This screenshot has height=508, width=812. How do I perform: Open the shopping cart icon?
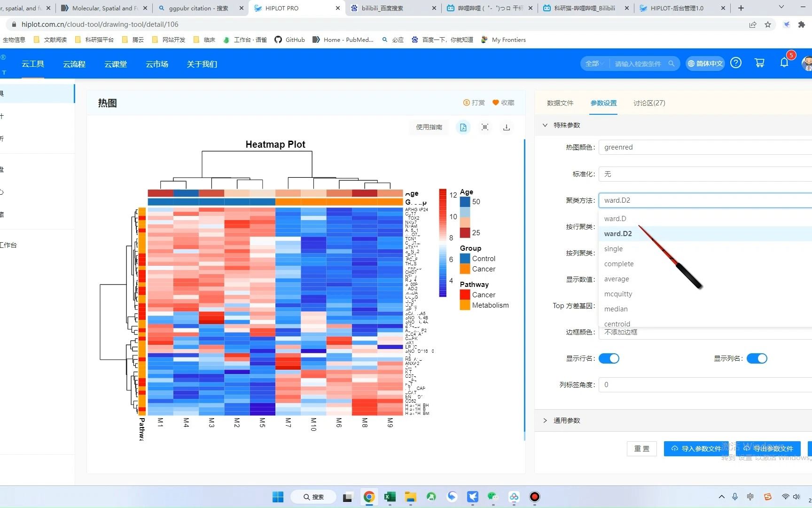pos(759,63)
